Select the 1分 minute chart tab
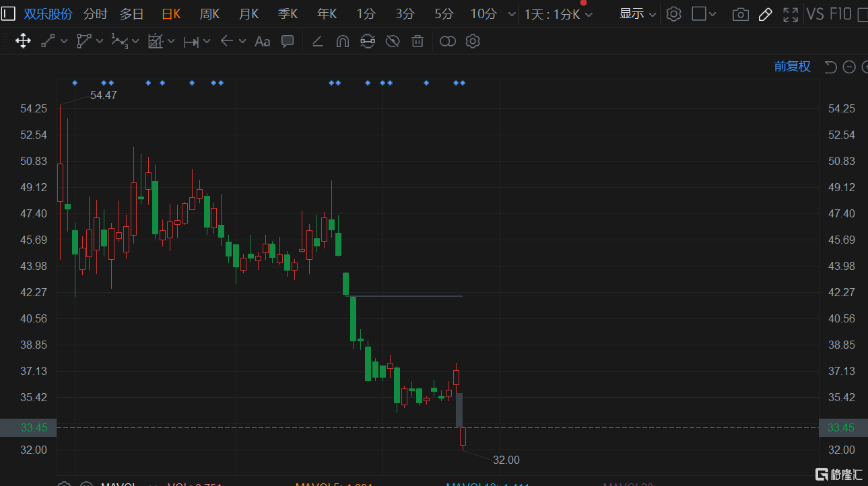This screenshot has width=868, height=486. click(366, 14)
